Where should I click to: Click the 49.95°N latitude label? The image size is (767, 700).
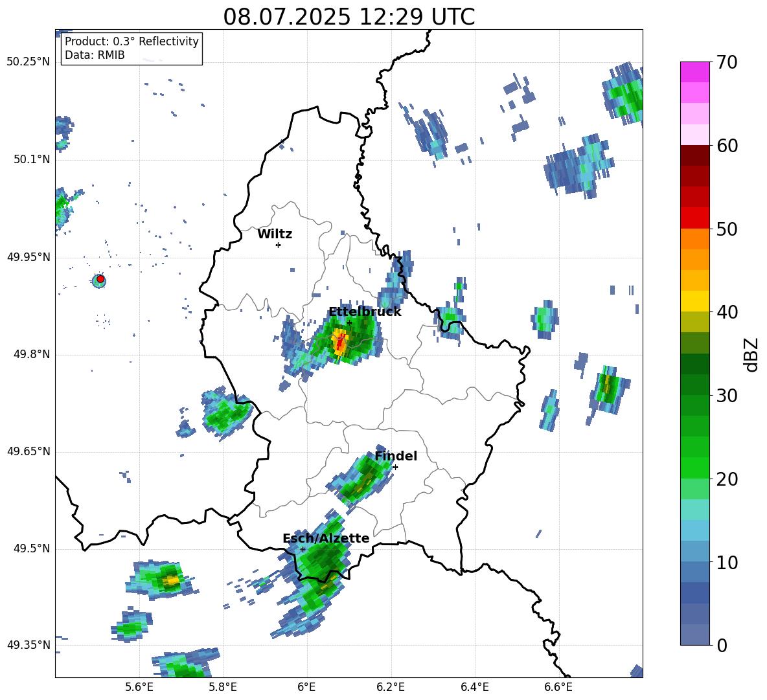pos(29,257)
